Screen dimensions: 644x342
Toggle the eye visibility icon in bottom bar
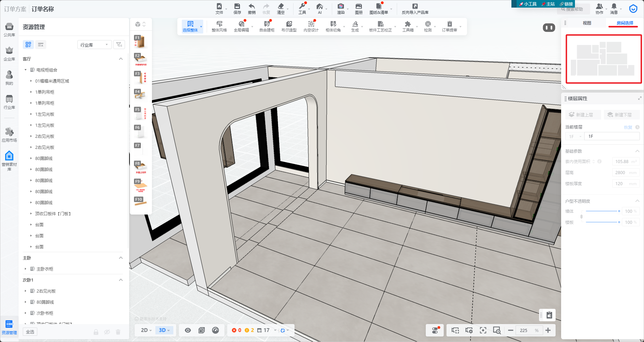(188, 330)
